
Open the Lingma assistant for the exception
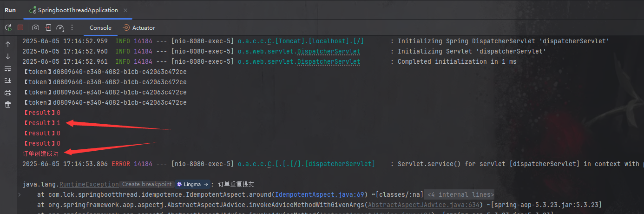click(191, 184)
